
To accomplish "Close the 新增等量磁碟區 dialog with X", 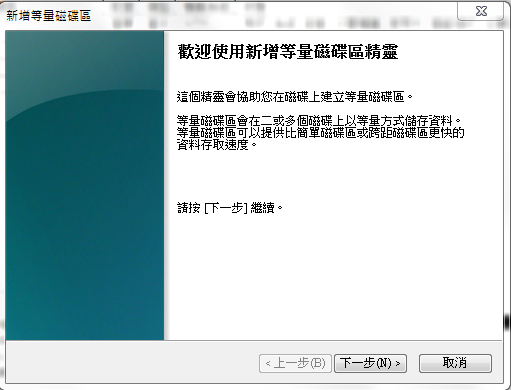I will pos(481,11).
